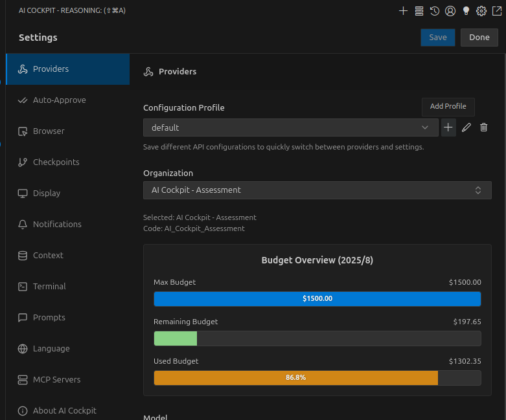This screenshot has width=506, height=420.
Task: Open the Organization dropdown
Action: [317, 190]
